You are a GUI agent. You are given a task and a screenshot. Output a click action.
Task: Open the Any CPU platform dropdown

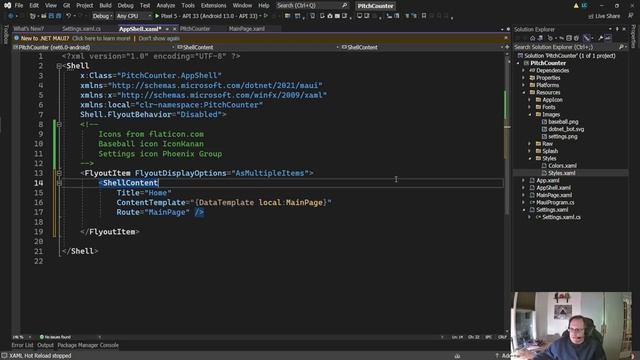pos(133,16)
